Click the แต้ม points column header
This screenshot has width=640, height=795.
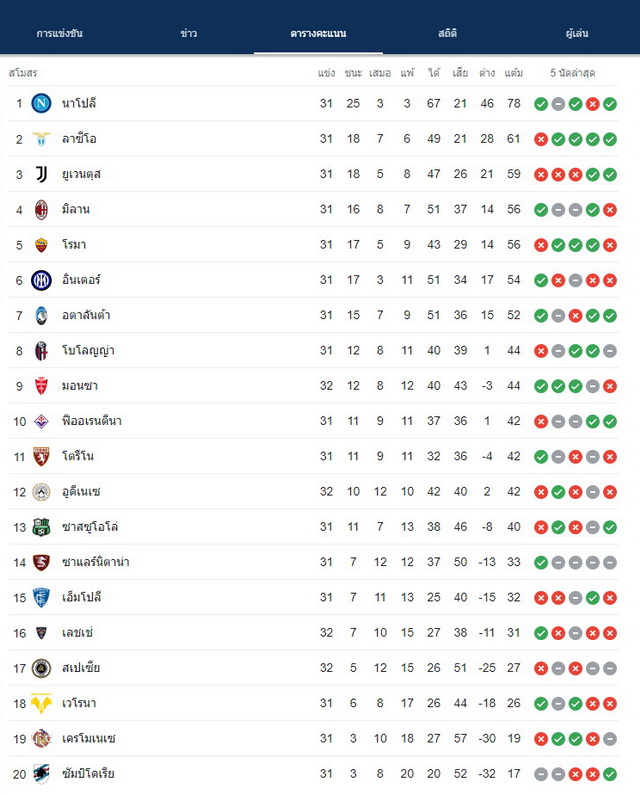(x=513, y=73)
